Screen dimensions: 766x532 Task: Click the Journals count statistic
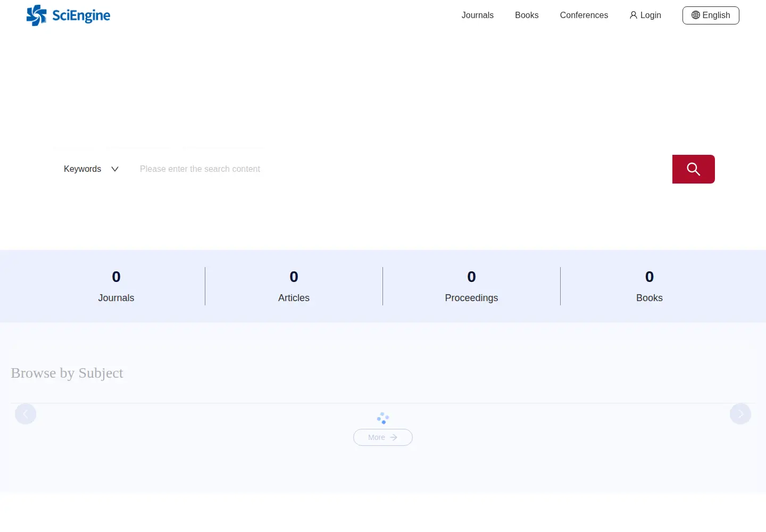coord(116,287)
